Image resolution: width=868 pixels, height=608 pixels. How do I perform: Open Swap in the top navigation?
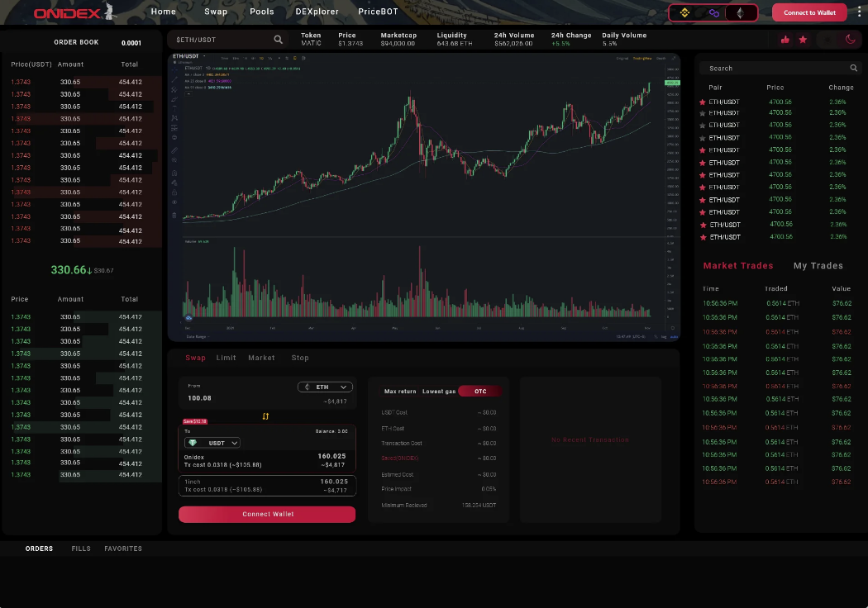coord(216,12)
